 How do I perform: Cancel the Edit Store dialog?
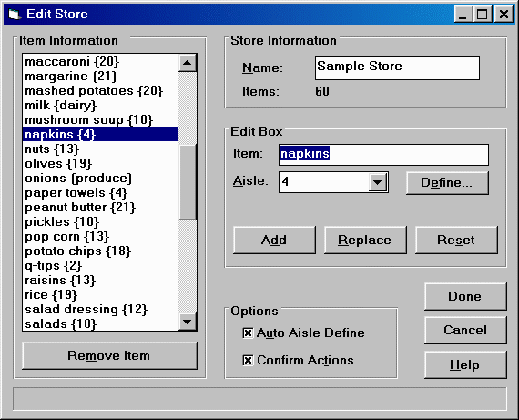pos(465,330)
